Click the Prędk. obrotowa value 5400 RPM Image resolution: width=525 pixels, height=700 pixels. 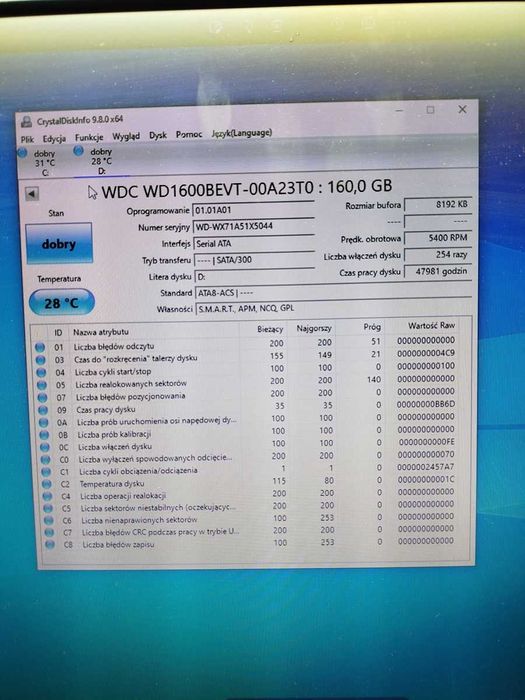pyautogui.click(x=438, y=238)
